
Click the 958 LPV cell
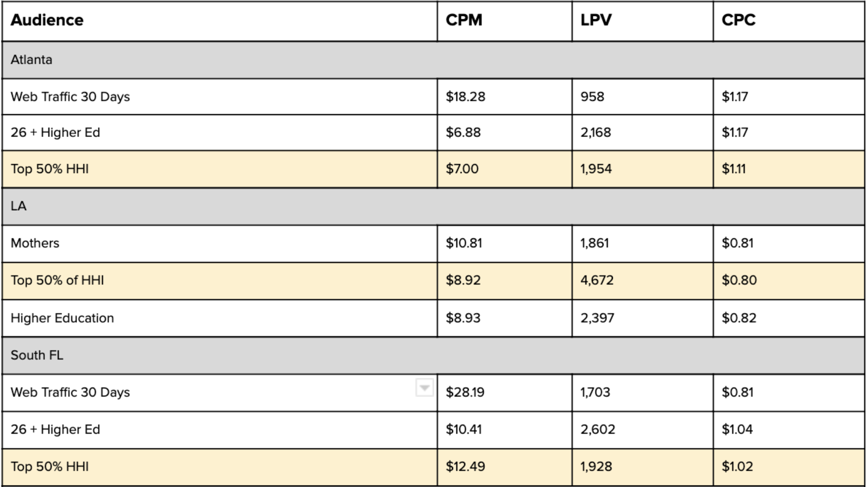[x=592, y=97]
